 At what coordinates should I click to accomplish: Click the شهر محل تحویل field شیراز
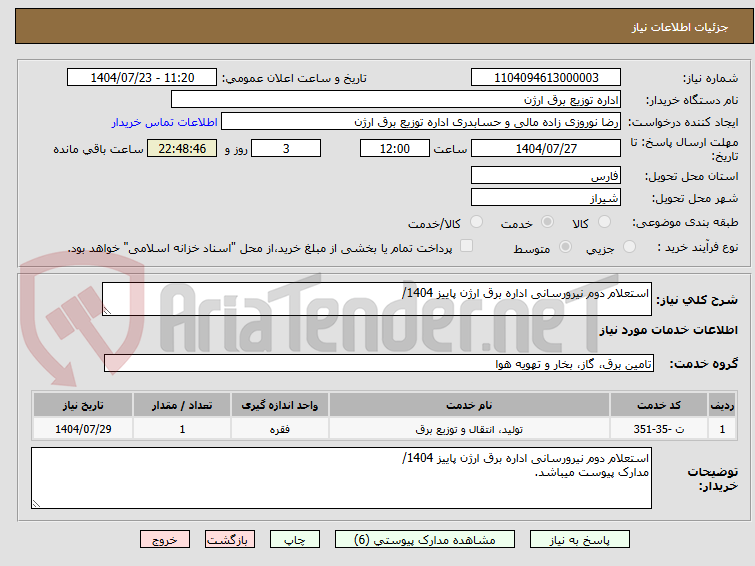click(546, 197)
